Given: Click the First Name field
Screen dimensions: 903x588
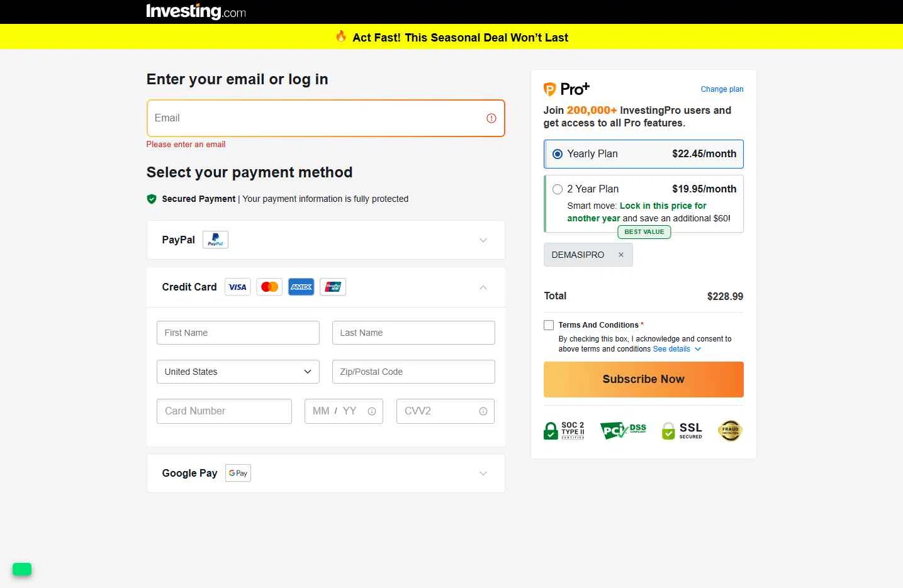Looking at the screenshot, I should [238, 333].
